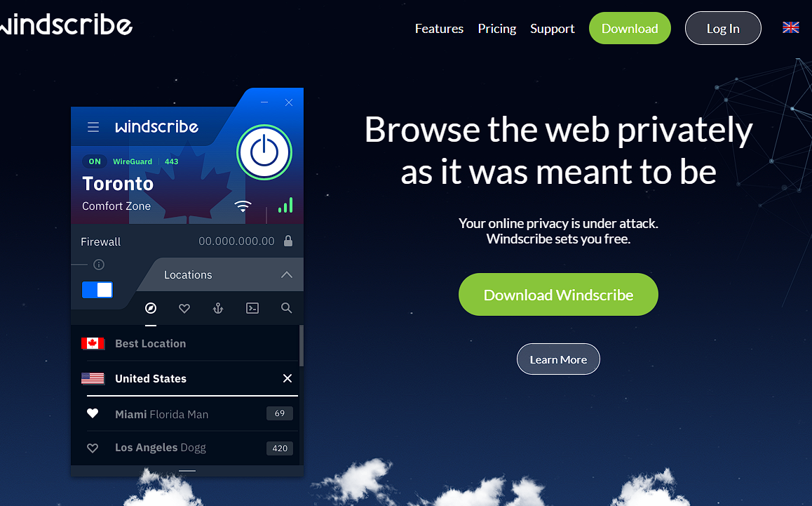The width and height of the screenshot is (812, 506).
Task: Open the hamburger menu in Windscribe app
Action: [93, 127]
